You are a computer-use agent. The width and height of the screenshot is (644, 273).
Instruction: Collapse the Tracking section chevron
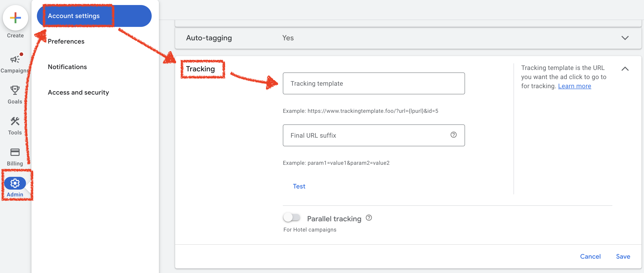[625, 69]
